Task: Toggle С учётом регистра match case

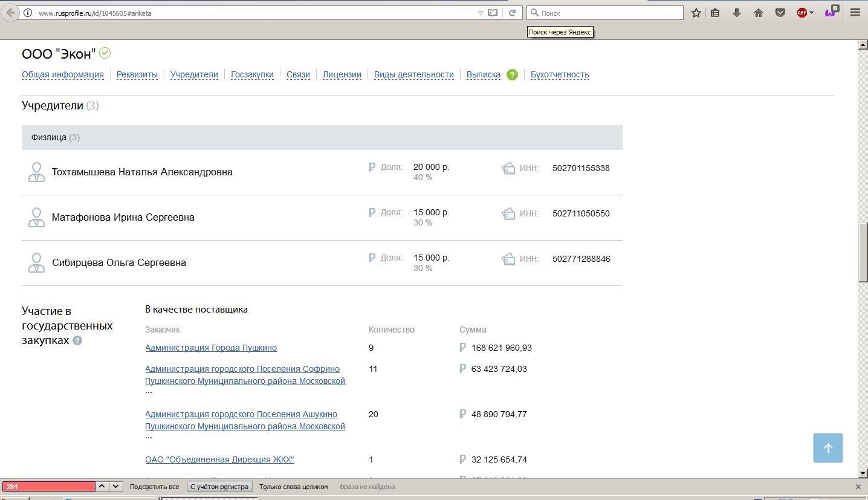Action: 219,487
